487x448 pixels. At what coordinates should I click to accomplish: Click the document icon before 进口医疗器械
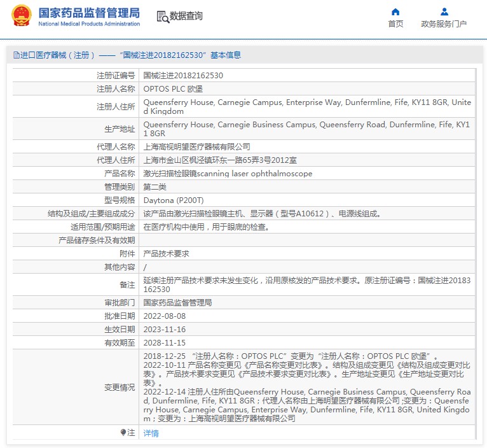[x=16, y=55]
